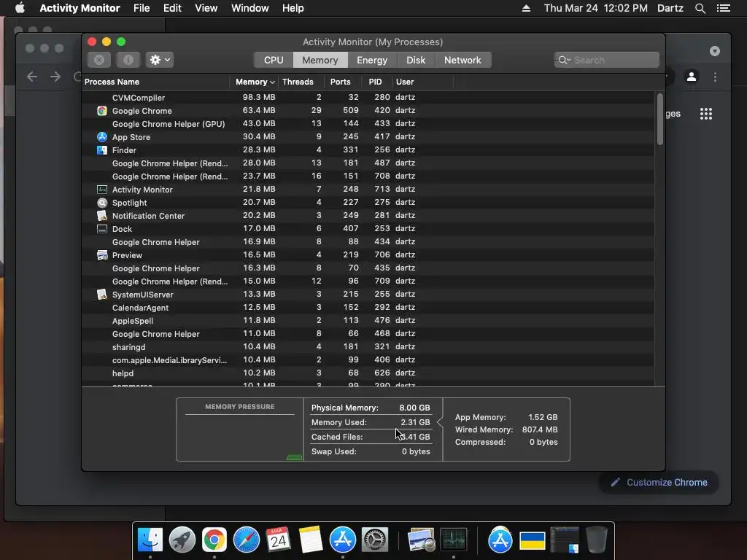
Task: Select the Memory tab
Action: tap(320, 60)
